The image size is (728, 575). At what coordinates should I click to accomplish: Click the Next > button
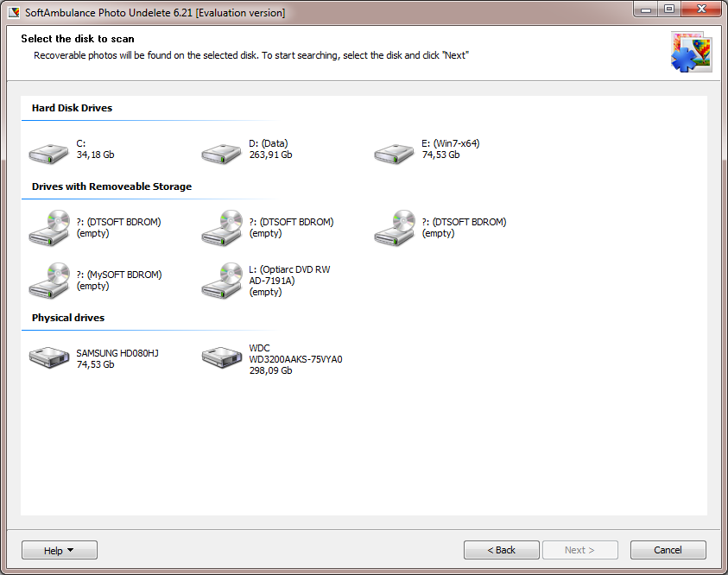pos(579,550)
